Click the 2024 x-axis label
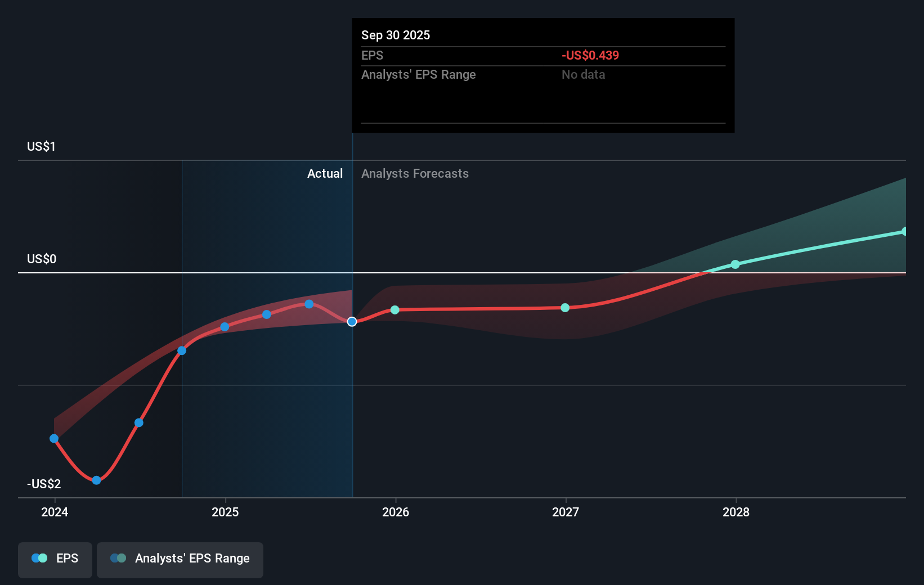This screenshot has width=924, height=585. [x=55, y=512]
